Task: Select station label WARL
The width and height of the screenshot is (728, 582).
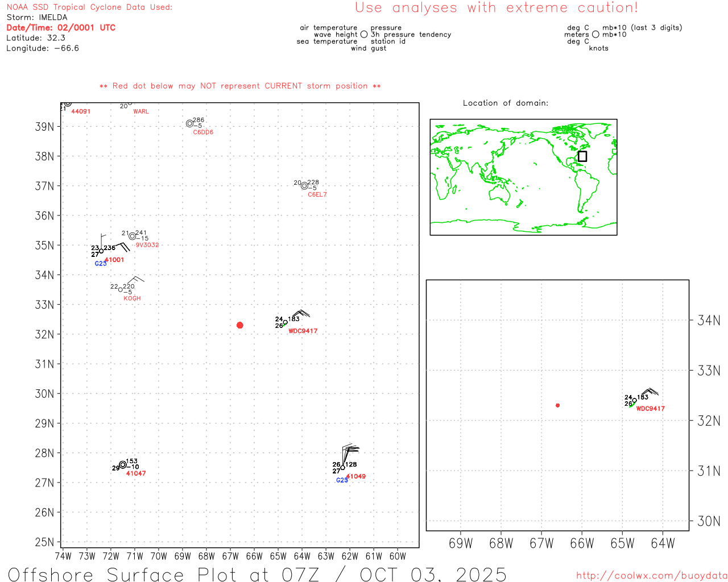Action: point(141,111)
